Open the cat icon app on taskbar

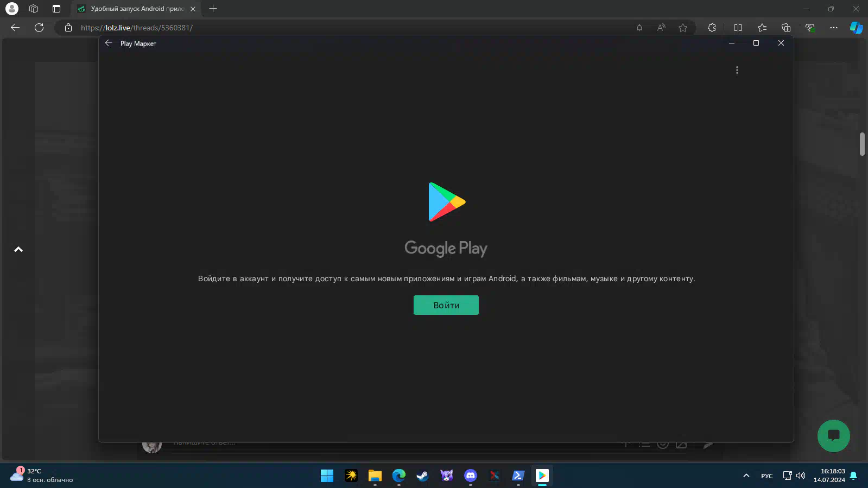(446, 476)
